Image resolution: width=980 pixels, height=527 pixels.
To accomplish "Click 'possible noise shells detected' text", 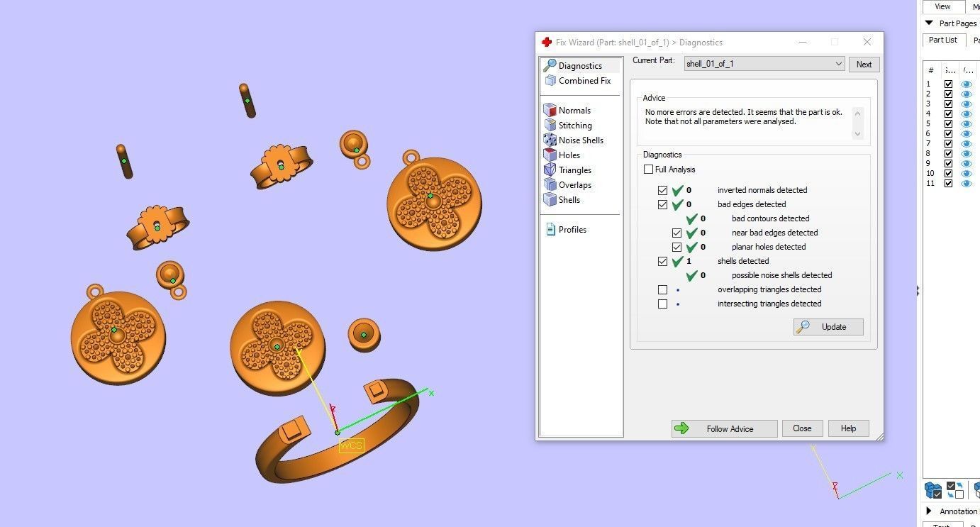I will click(x=781, y=275).
